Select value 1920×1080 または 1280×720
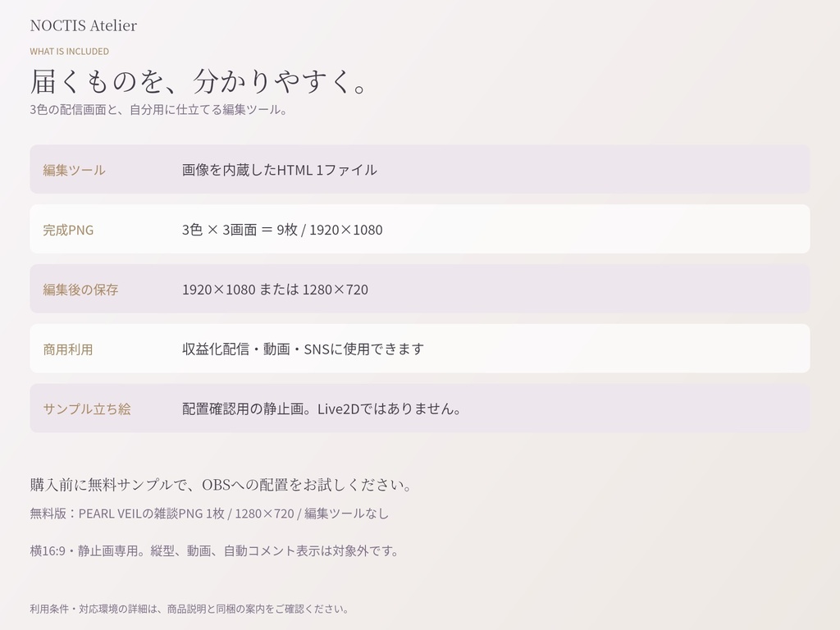 tap(276, 290)
